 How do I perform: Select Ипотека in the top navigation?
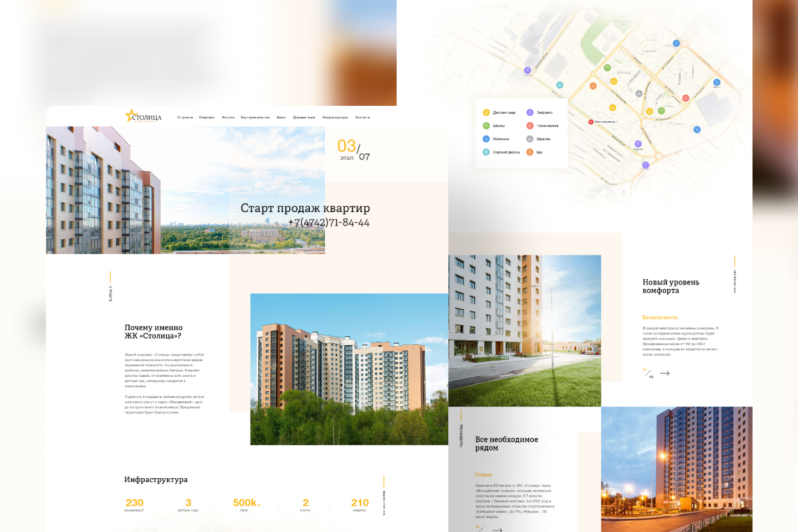pos(228,117)
